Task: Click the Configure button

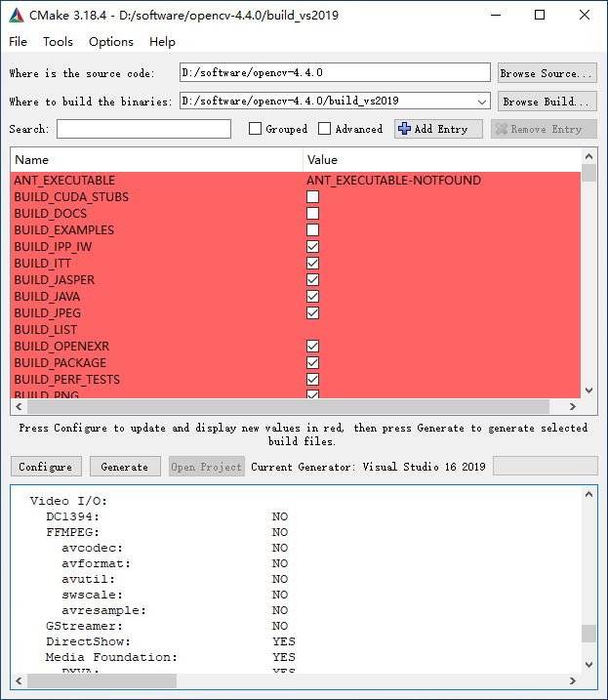Action: point(46,467)
